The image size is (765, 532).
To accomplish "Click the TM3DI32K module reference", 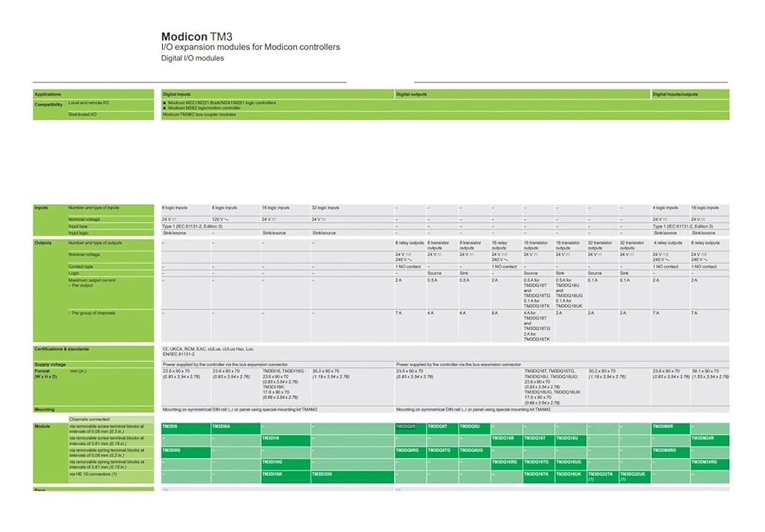I will tap(322, 475).
